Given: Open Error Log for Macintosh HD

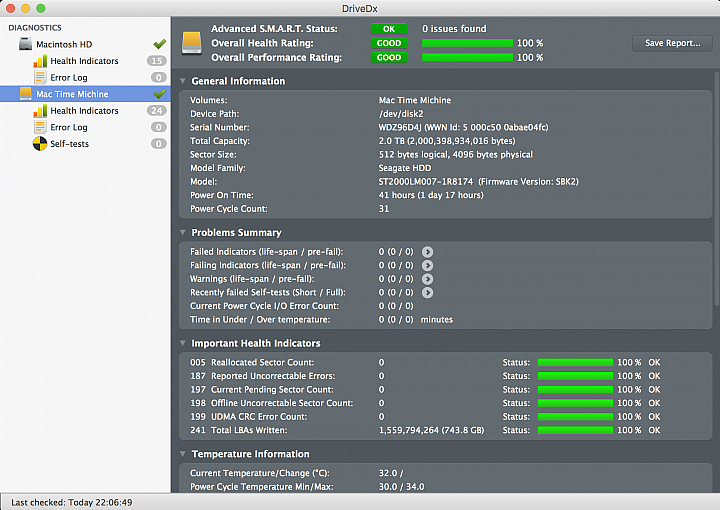Looking at the screenshot, I should click(x=85, y=77).
